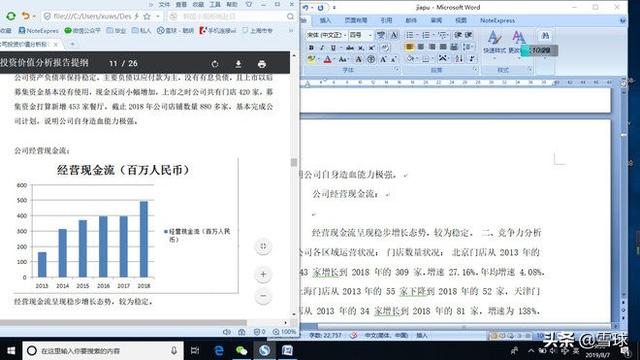640x360 pixels.
Task: Click the taskbar search input box
Action: (102, 351)
